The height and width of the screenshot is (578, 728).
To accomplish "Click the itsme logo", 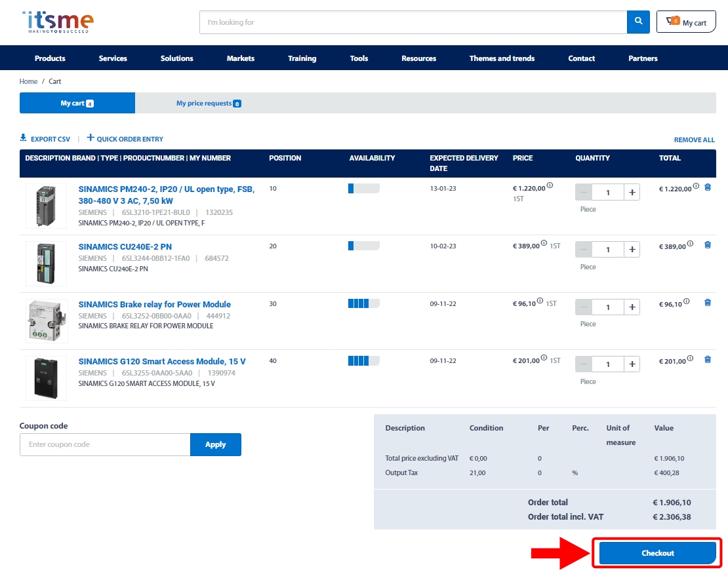I will pyautogui.click(x=58, y=22).
